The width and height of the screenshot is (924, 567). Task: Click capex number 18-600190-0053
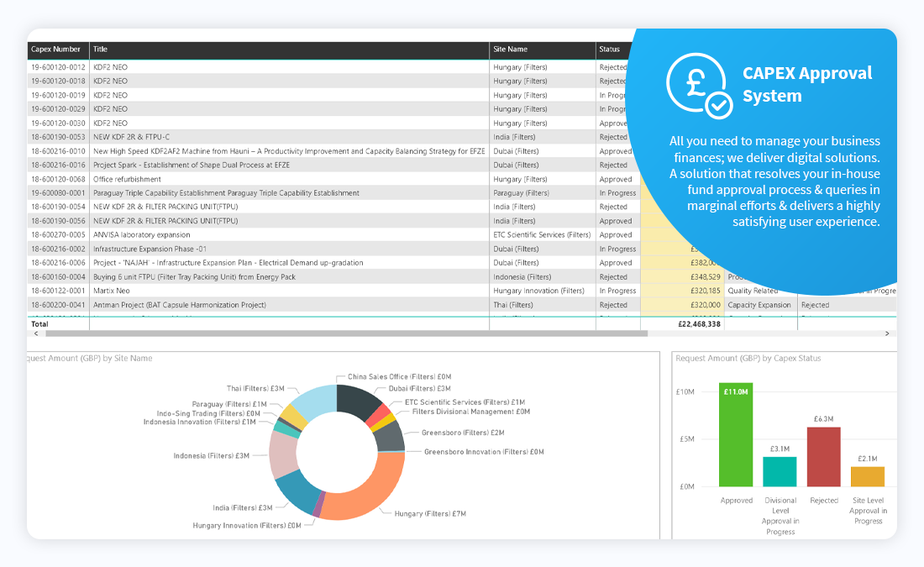tap(58, 137)
